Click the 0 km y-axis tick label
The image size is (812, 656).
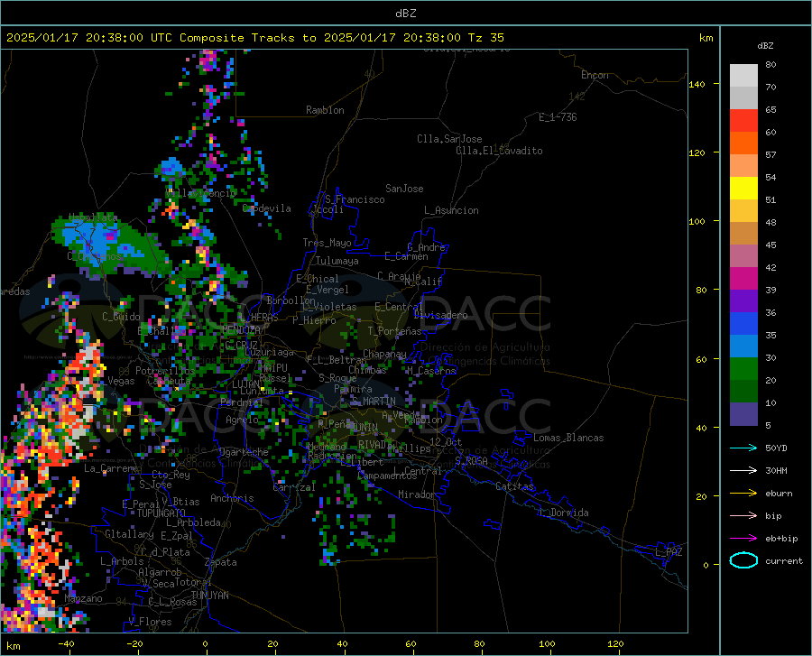pyautogui.click(x=706, y=565)
